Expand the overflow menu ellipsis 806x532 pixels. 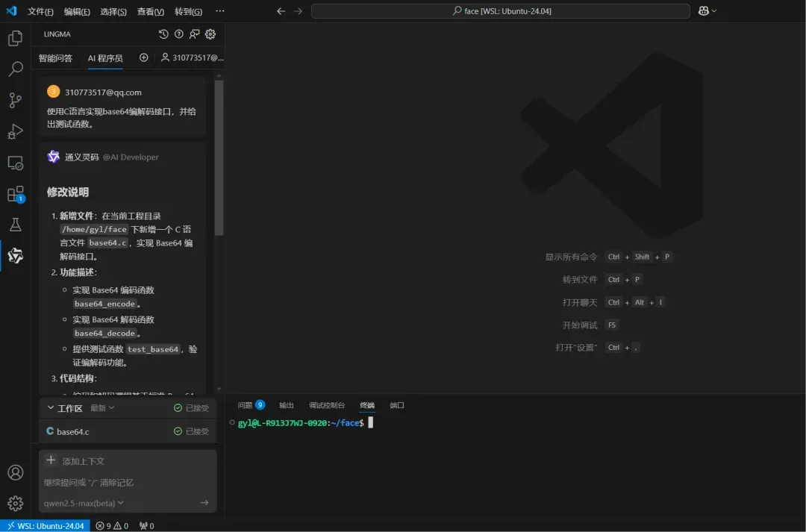coord(220,10)
